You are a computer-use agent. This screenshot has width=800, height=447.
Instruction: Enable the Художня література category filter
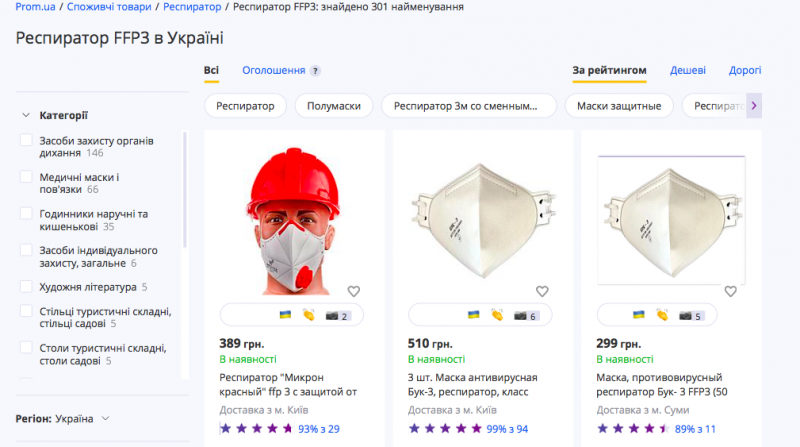pyautogui.click(x=27, y=287)
